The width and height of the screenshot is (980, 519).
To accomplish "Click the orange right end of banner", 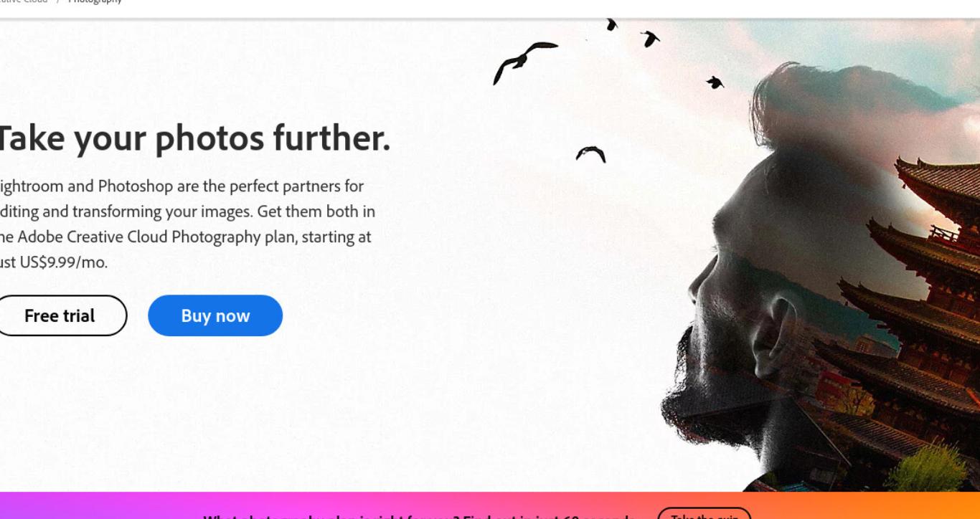I will coord(933,506).
